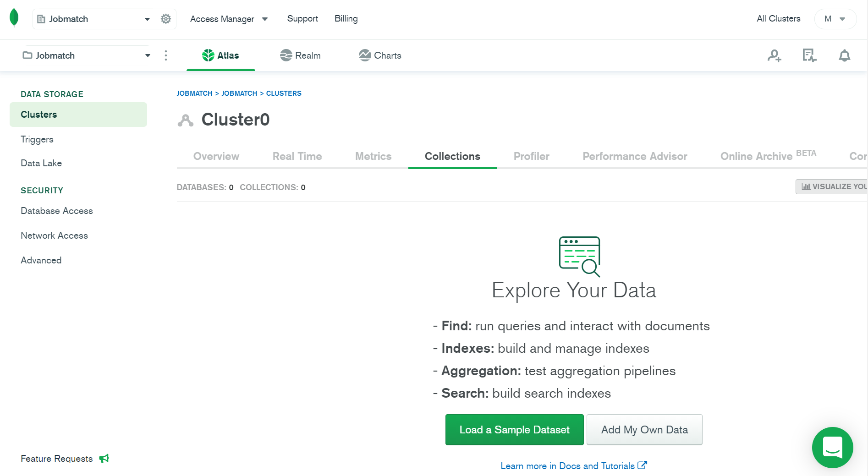Open the Billing page
Screen dimensions: 868x476
coord(346,19)
